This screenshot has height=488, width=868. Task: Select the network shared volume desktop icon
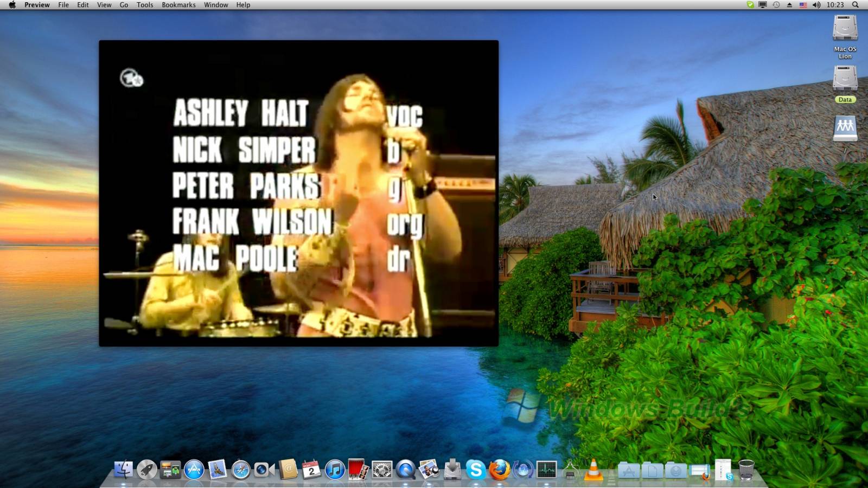coord(845,129)
